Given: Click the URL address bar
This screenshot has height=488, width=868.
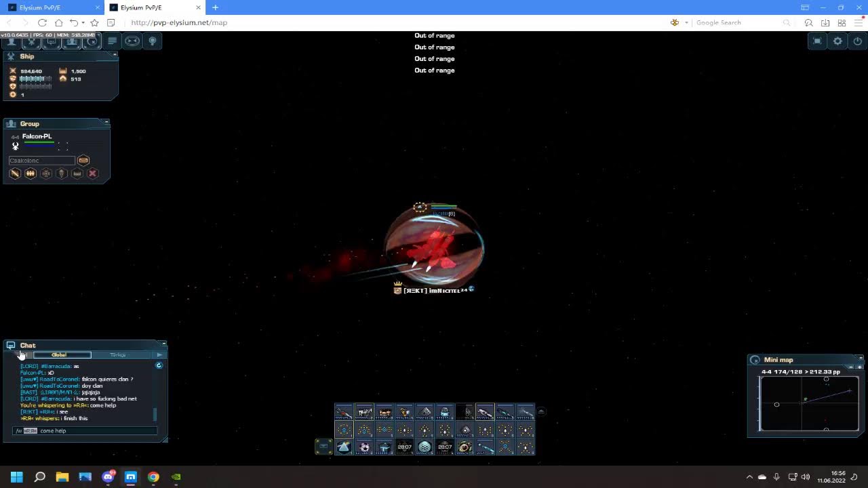Looking at the screenshot, I should click(x=393, y=22).
